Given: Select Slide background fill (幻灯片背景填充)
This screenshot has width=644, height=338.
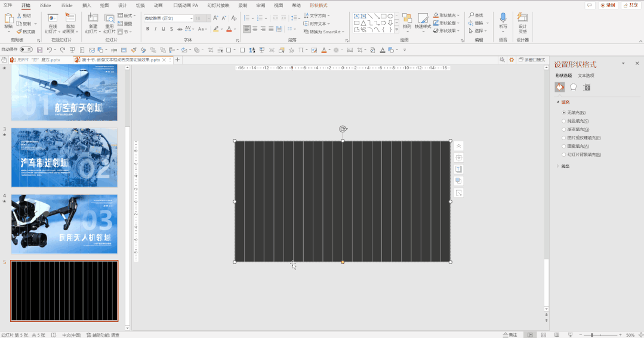Looking at the screenshot, I should point(564,154).
